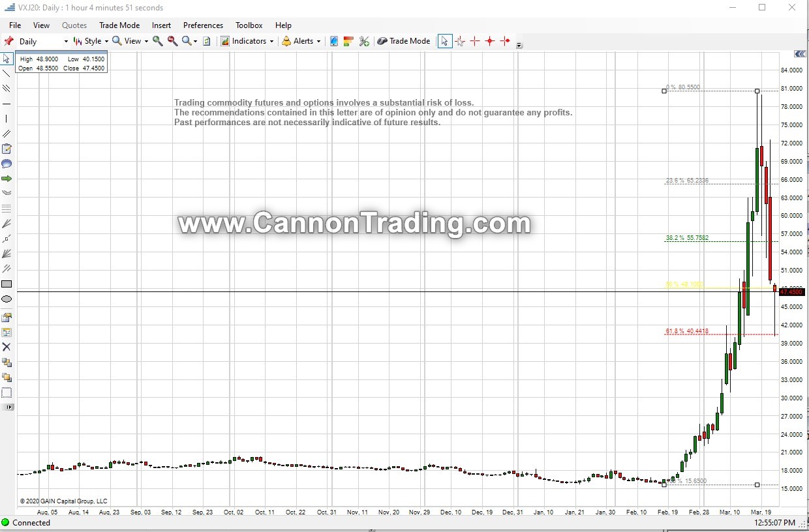Pick the speech bubble comment tool

pyautogui.click(x=7, y=164)
